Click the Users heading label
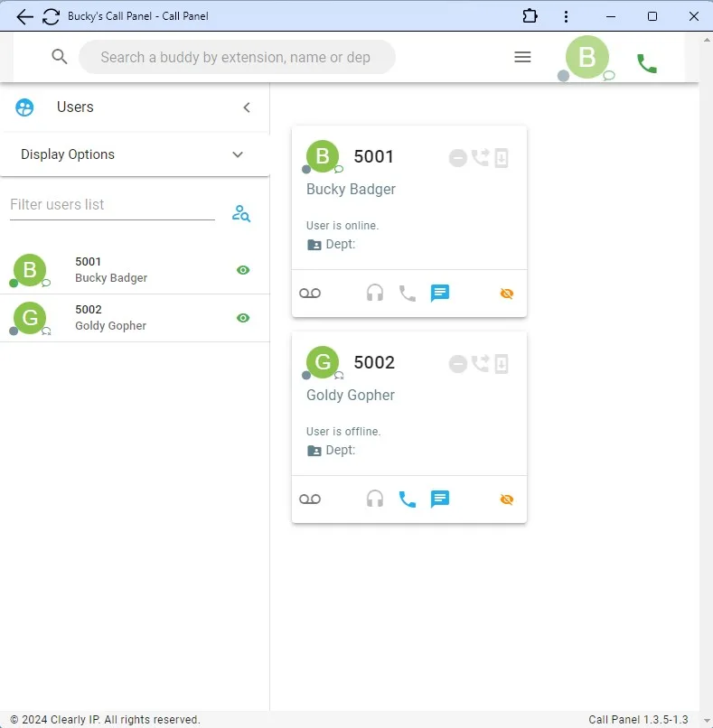Screen dimensions: 713x728 [x=75, y=107]
